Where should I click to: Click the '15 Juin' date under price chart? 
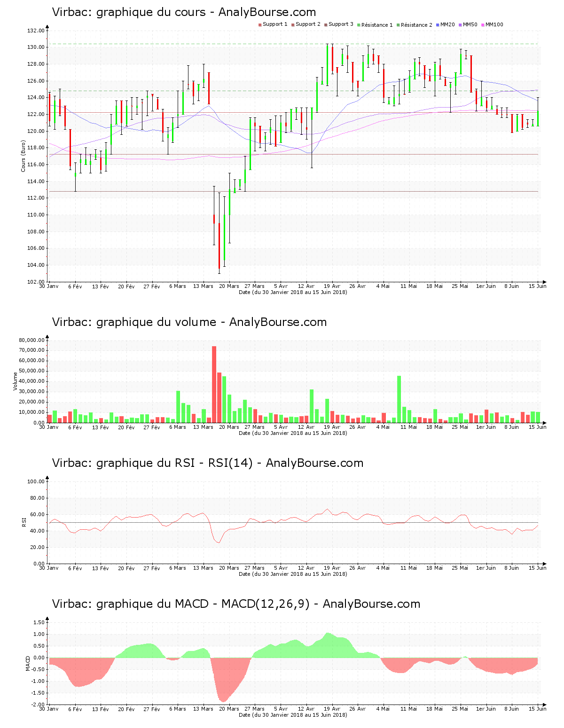[538, 286]
